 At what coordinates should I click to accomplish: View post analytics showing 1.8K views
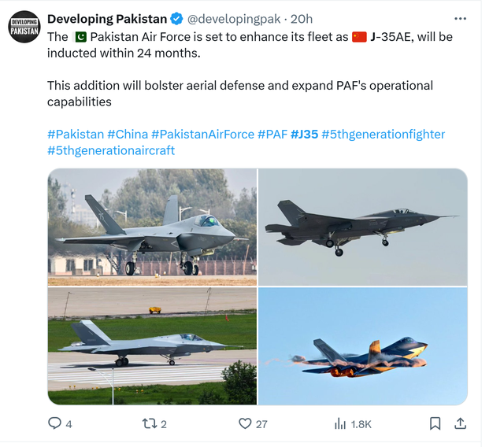(x=341, y=423)
